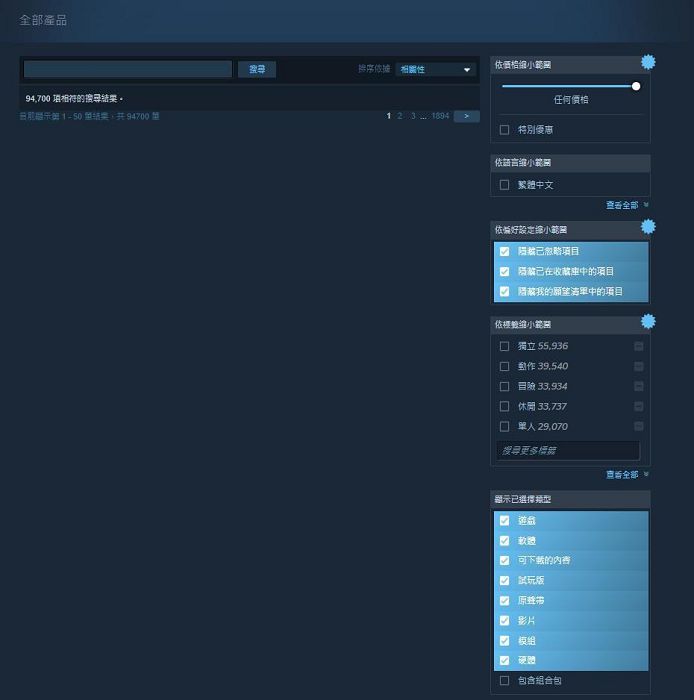
Task: Click the 任何價格 price label
Action: tap(571, 100)
